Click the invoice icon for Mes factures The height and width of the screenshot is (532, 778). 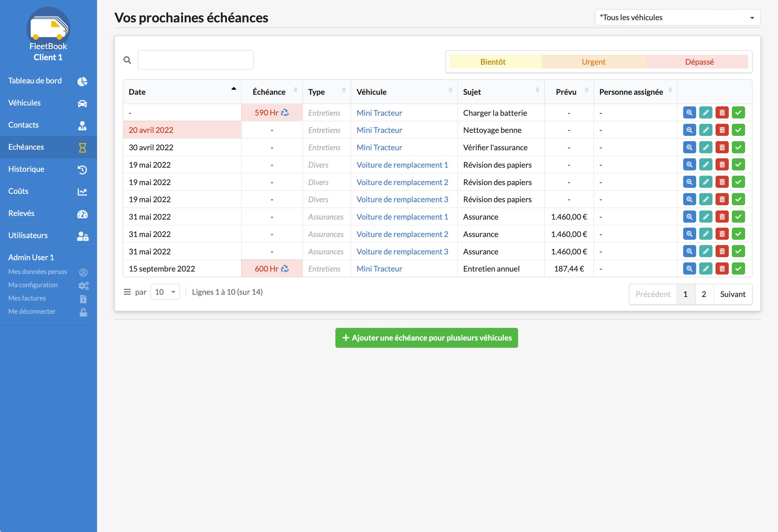coord(83,299)
